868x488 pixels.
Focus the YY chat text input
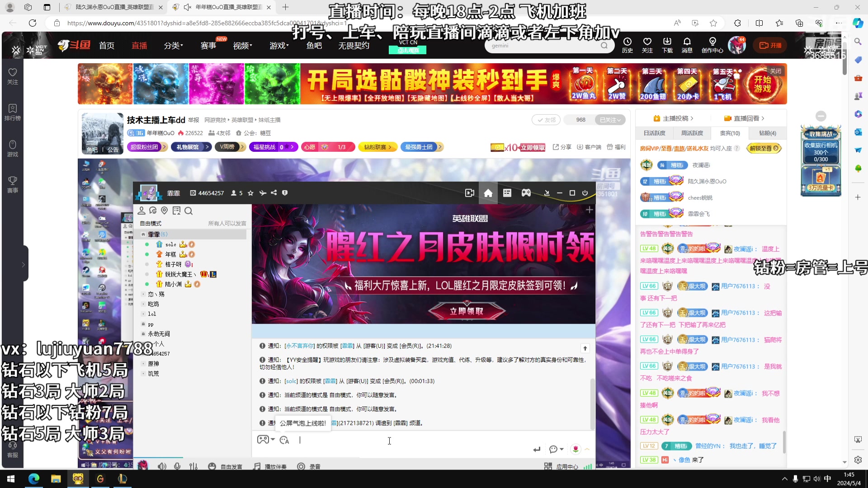(x=389, y=440)
